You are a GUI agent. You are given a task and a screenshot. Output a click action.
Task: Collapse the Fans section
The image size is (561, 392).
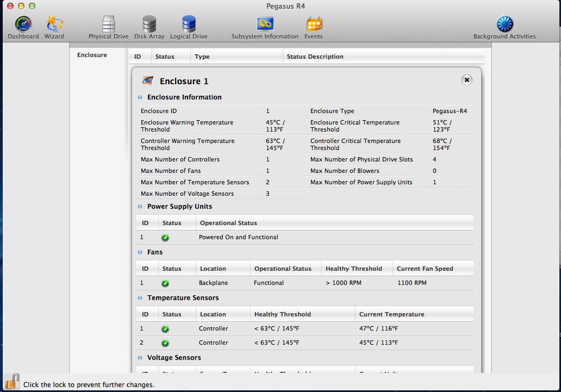[140, 252]
